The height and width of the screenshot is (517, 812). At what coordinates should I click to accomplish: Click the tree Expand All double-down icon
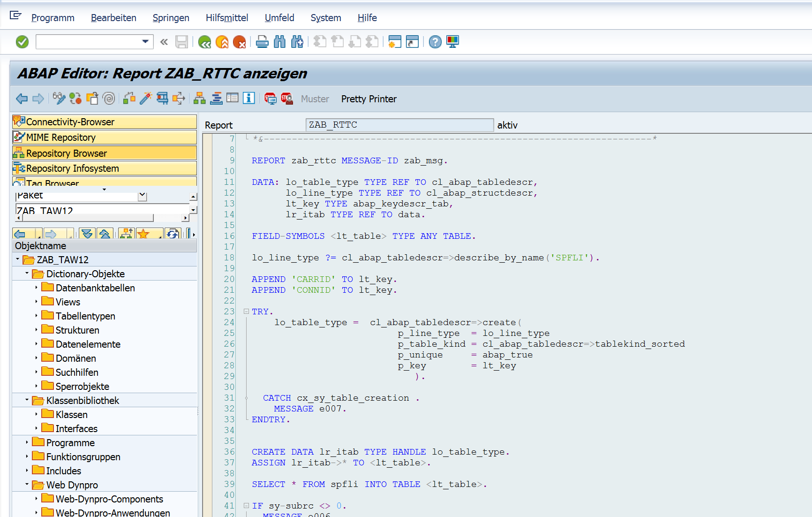[87, 234]
